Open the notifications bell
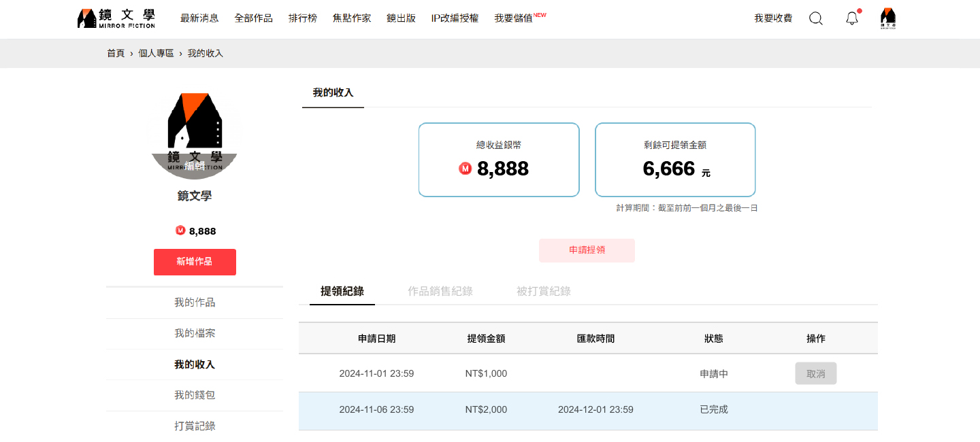This screenshot has width=980, height=442. pos(852,18)
